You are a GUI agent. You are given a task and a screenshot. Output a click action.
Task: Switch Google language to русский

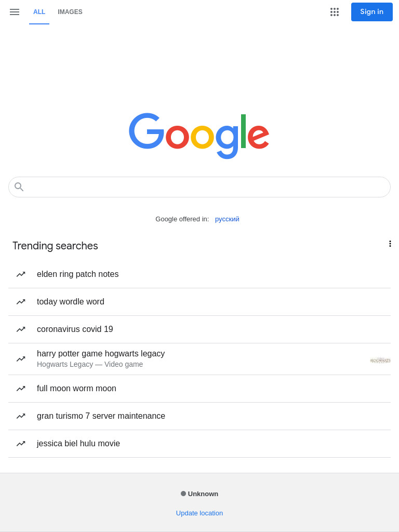(x=227, y=219)
